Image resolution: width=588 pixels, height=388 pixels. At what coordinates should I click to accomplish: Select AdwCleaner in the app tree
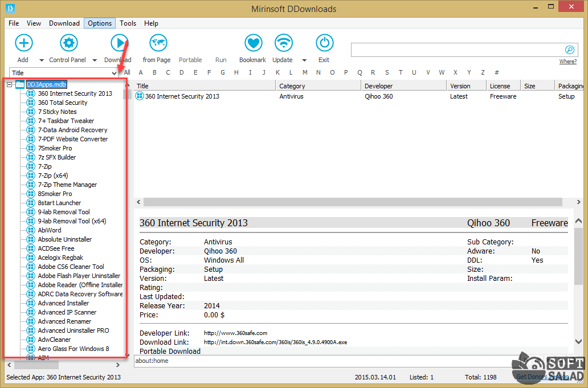tap(54, 340)
